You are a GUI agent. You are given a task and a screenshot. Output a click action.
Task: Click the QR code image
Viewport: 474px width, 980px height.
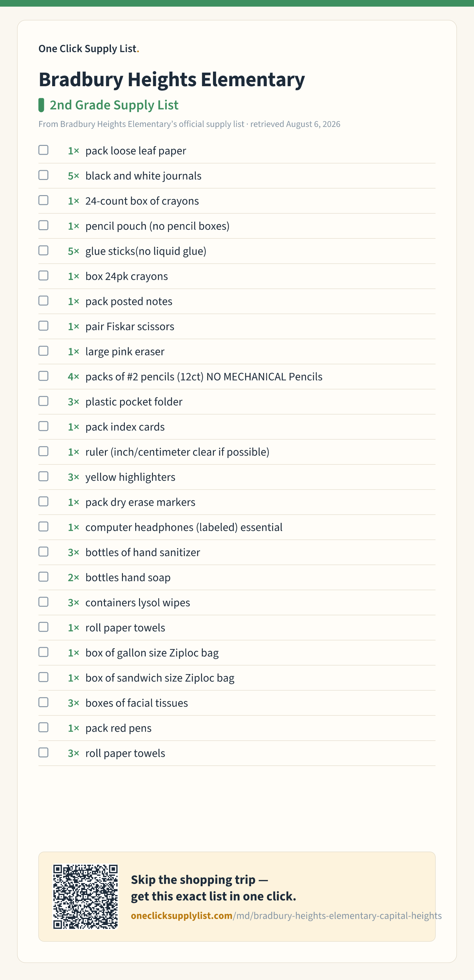tap(85, 897)
